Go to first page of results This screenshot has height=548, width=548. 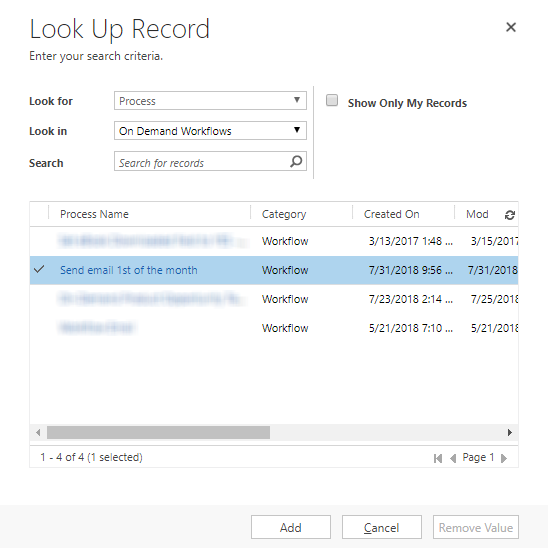pos(438,458)
